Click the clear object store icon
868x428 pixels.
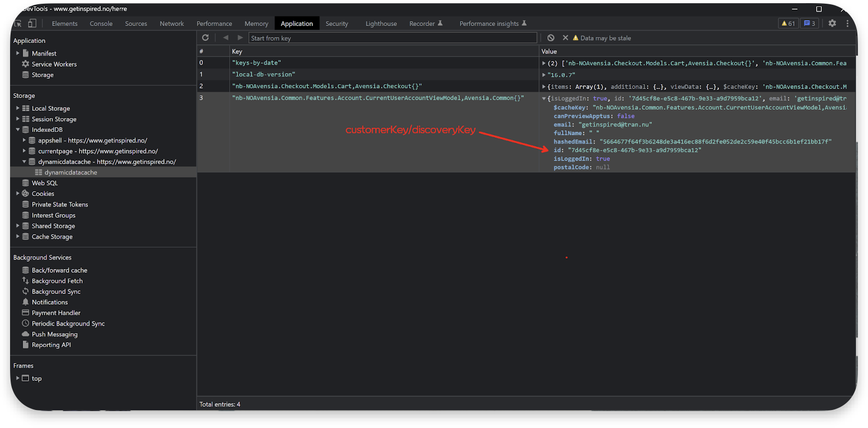[x=551, y=38]
